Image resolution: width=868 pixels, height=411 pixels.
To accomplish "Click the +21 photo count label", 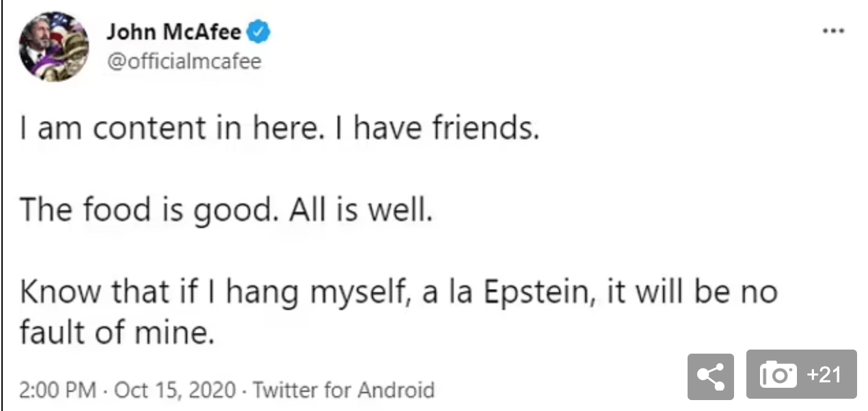I will 824,375.
